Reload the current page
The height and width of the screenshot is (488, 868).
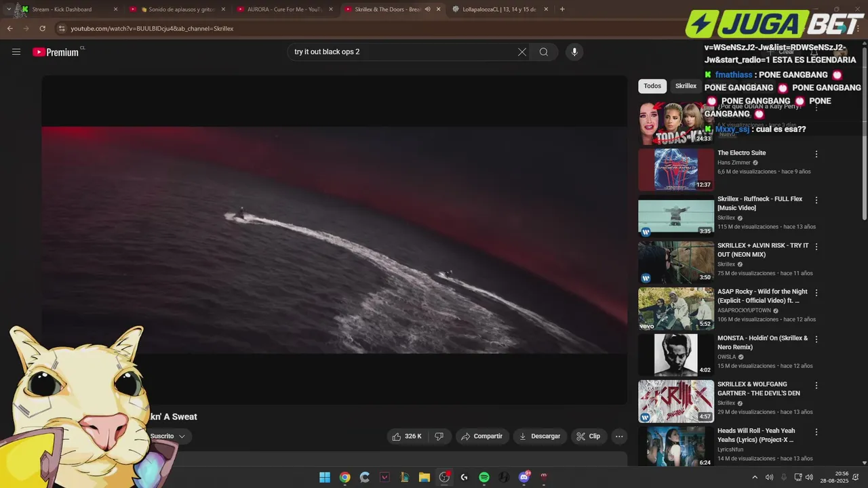pyautogui.click(x=42, y=28)
